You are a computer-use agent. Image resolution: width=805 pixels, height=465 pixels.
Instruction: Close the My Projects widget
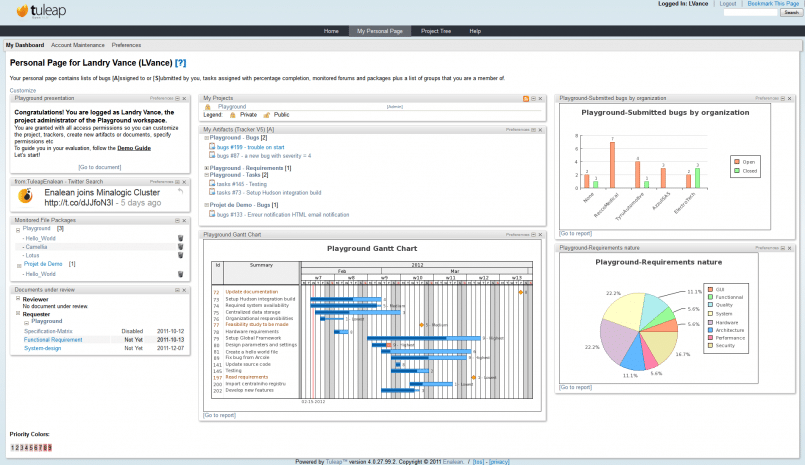pyautogui.click(x=540, y=99)
